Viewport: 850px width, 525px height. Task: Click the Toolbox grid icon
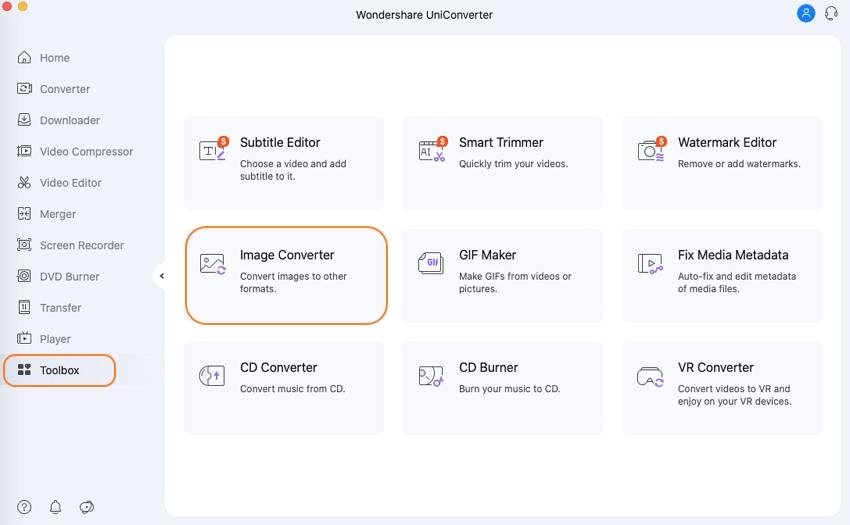24,370
